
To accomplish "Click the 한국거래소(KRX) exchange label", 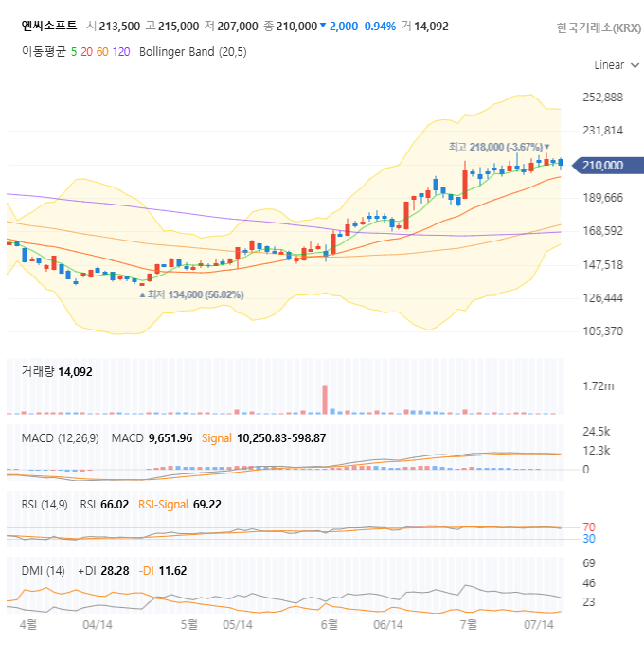I will [x=599, y=27].
